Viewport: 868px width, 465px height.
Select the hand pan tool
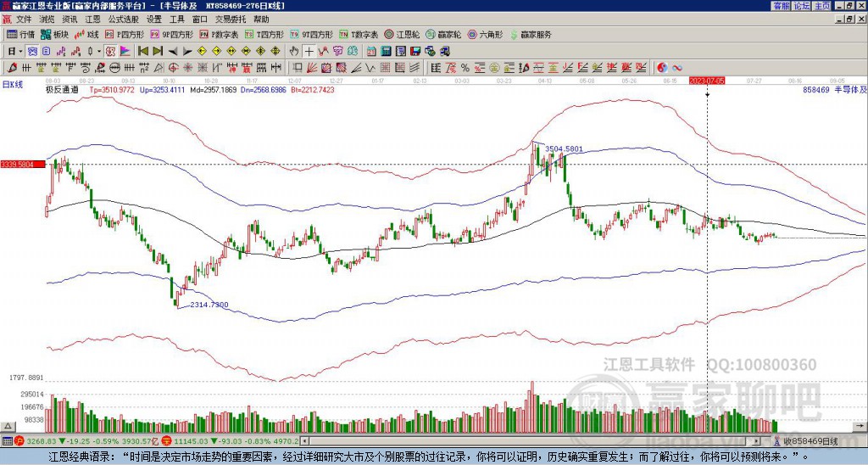coord(294,52)
